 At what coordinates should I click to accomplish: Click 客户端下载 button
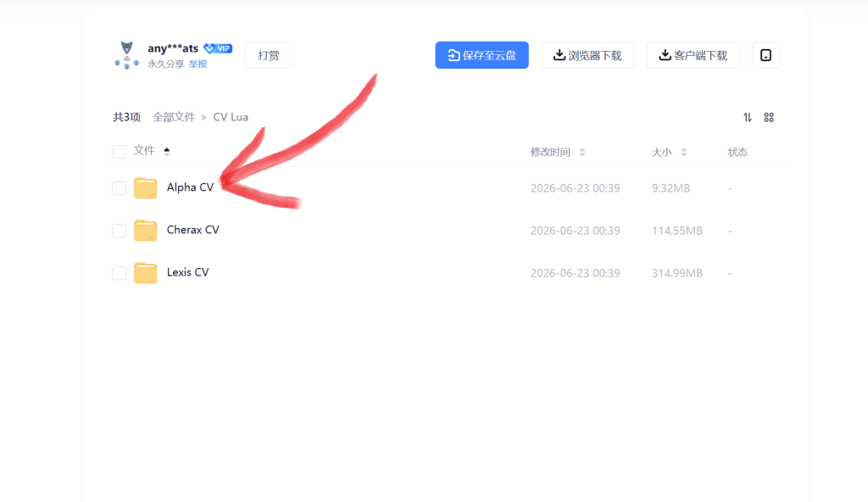[693, 55]
